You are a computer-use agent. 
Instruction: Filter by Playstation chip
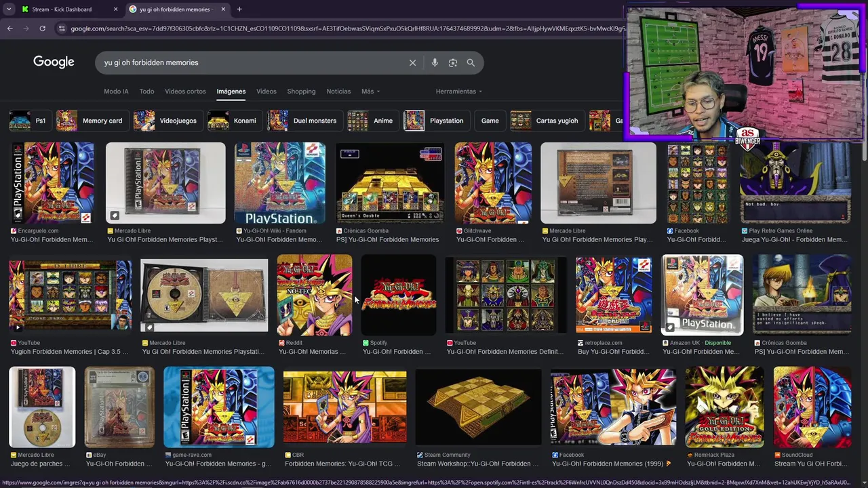[x=436, y=121]
